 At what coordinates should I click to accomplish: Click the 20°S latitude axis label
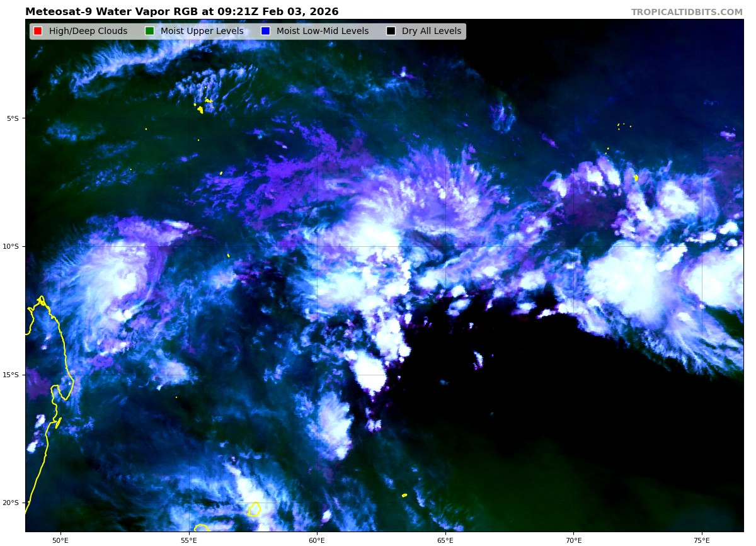click(x=11, y=503)
